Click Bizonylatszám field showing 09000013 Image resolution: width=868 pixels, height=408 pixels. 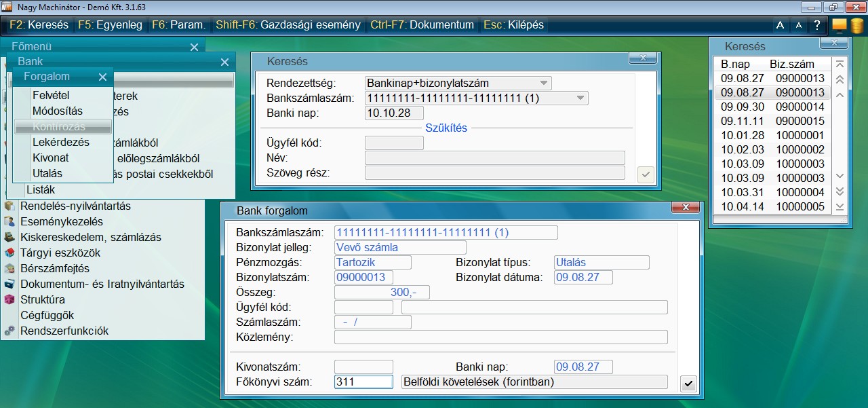(x=363, y=277)
